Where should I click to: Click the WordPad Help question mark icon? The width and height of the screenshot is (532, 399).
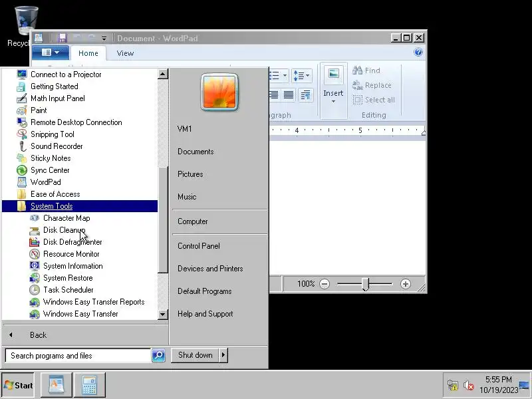coord(418,53)
